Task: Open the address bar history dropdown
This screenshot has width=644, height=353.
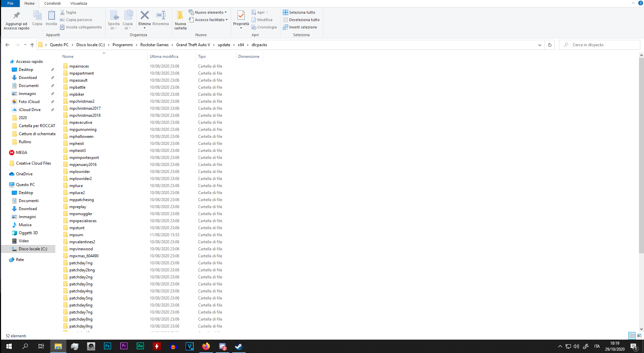Action: (x=539, y=45)
